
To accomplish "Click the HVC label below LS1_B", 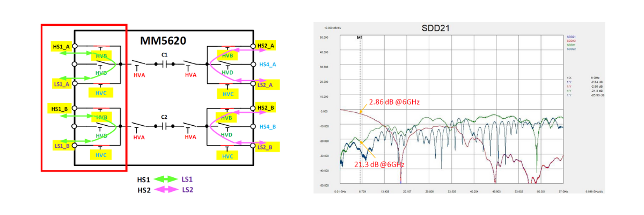I will pyautogui.click(x=101, y=155).
